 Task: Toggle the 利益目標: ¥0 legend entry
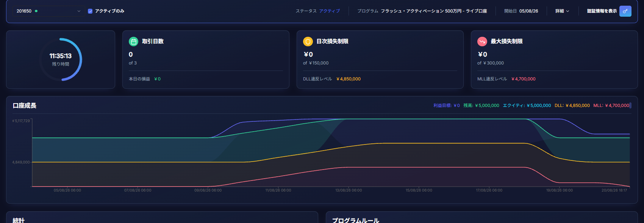[446, 105]
